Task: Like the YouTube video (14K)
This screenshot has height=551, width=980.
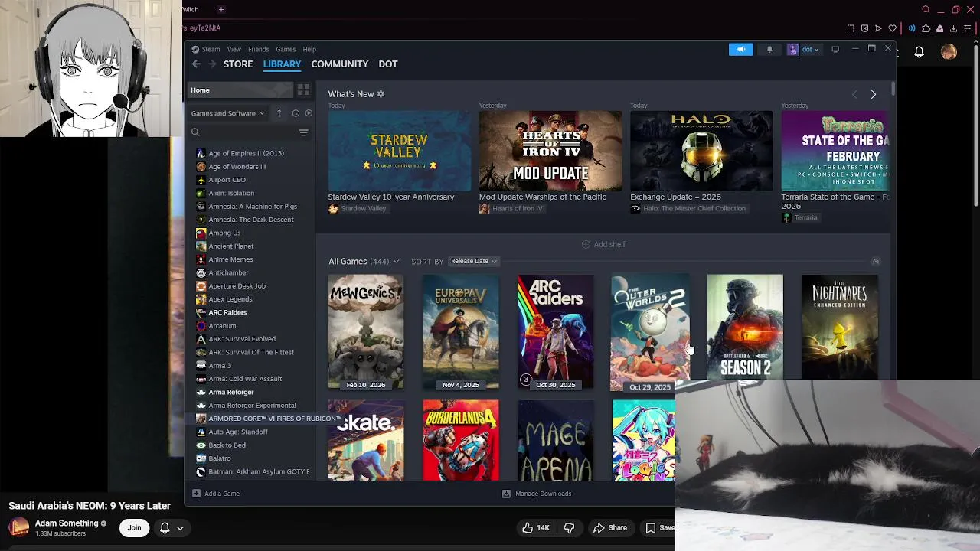Action: [534, 527]
